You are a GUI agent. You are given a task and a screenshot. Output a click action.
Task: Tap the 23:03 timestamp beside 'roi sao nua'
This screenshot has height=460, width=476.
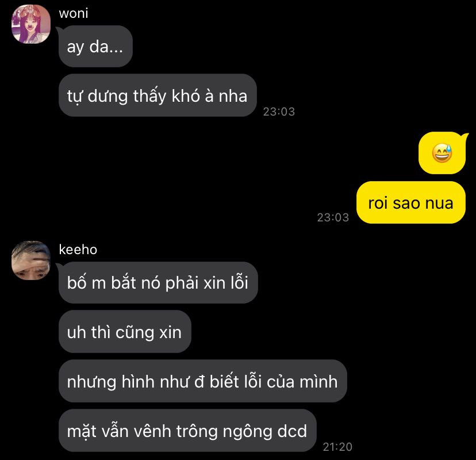pos(333,217)
